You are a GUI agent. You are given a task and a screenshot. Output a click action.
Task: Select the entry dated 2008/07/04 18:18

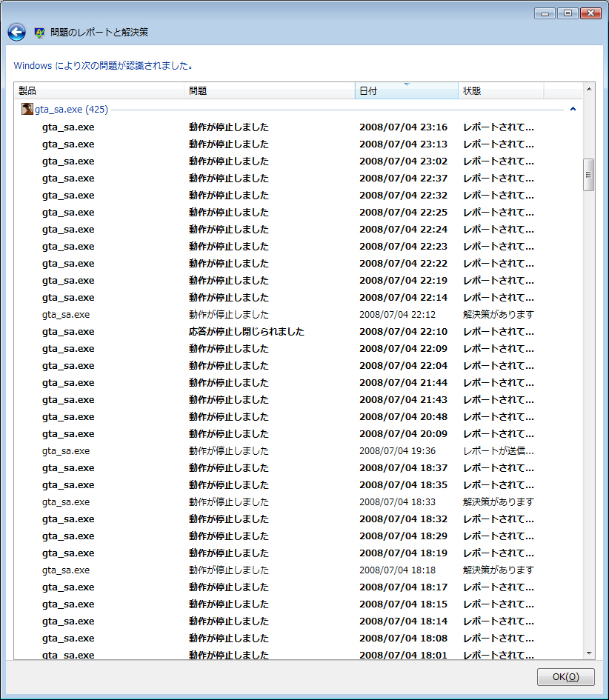(397, 570)
